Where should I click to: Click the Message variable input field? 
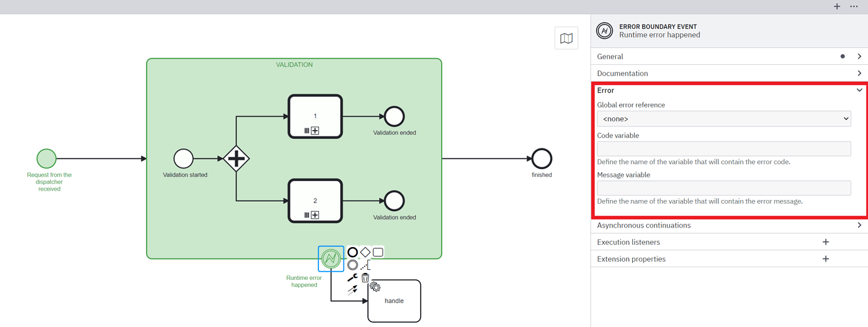pyautogui.click(x=724, y=188)
